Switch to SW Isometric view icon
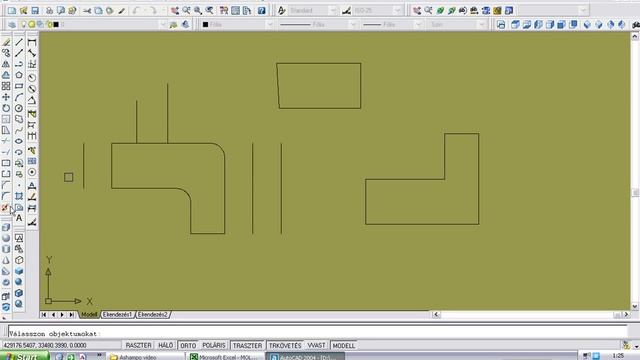This screenshot has height=360, width=640. pos(587,25)
